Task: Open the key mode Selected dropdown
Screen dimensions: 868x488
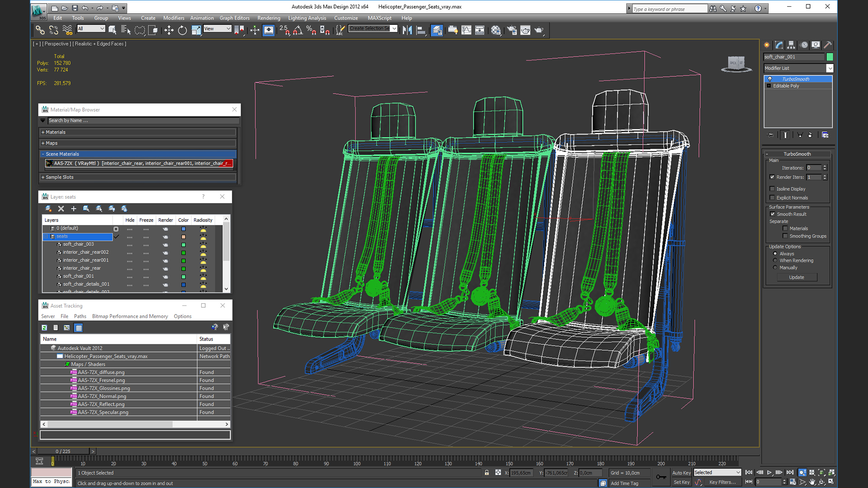Action: click(x=717, y=472)
